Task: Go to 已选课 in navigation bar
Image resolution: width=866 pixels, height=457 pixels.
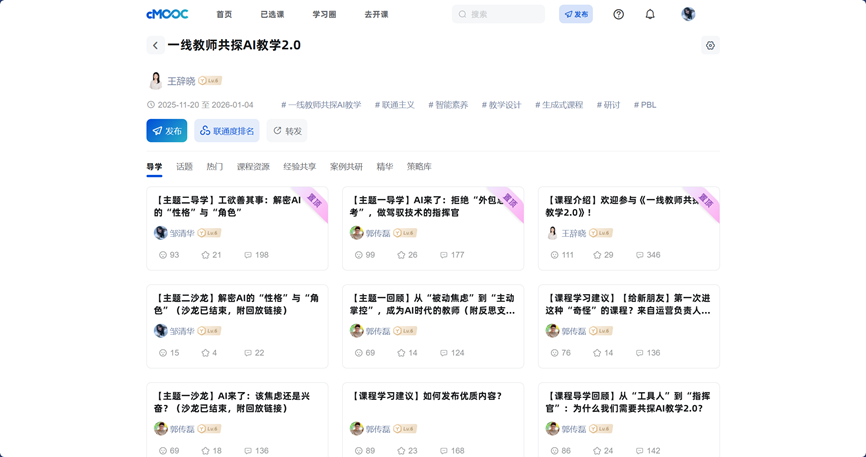Action: [272, 14]
